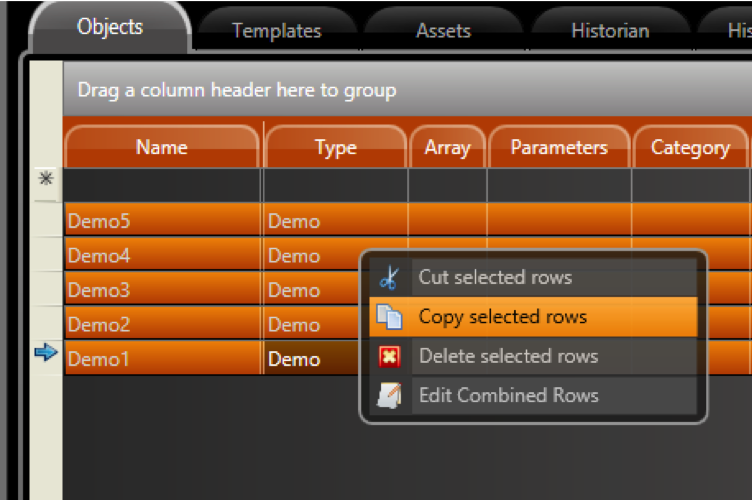The height and width of the screenshot is (500, 752).
Task: Pick Cut selected rows in context menu
Action: pos(495,277)
